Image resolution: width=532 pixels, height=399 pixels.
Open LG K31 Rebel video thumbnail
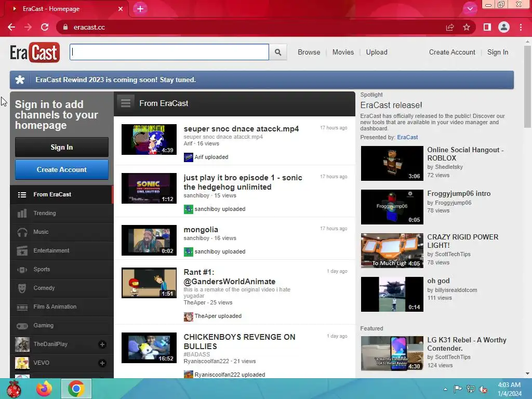[x=392, y=353]
